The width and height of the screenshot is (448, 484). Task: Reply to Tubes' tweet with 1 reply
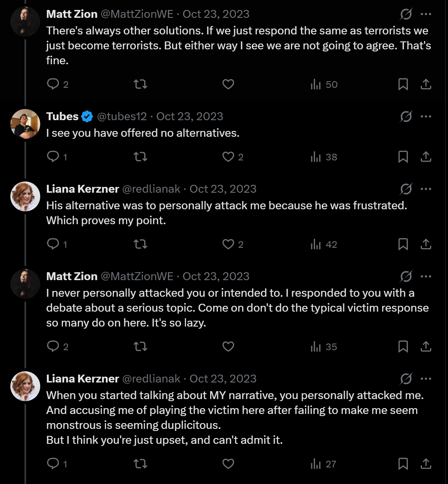[x=53, y=157]
